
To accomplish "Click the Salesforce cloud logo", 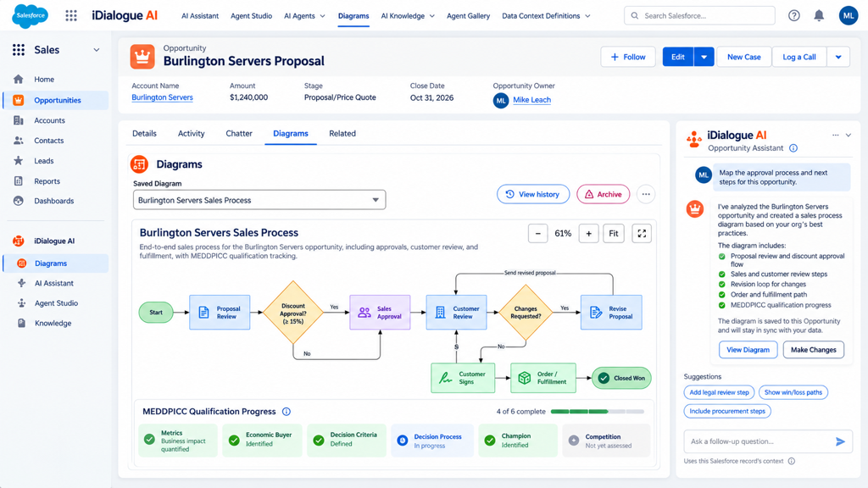I will click(x=30, y=15).
